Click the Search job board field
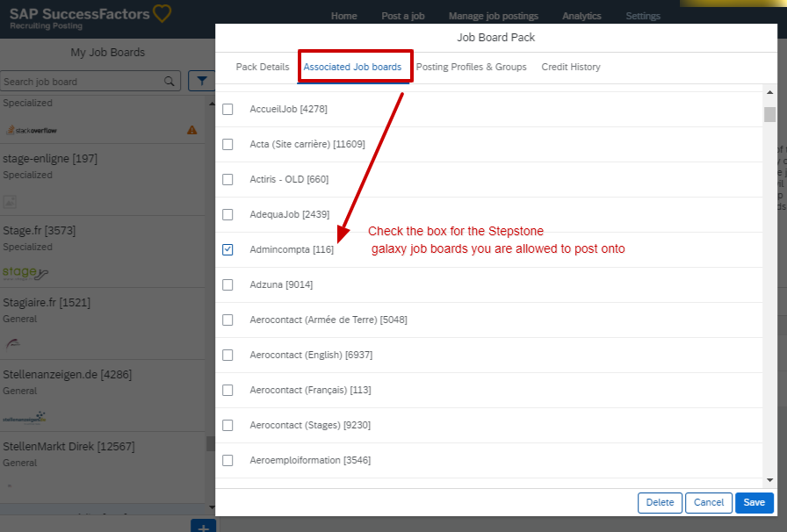Viewport: 787px width, 532px height. (90, 82)
